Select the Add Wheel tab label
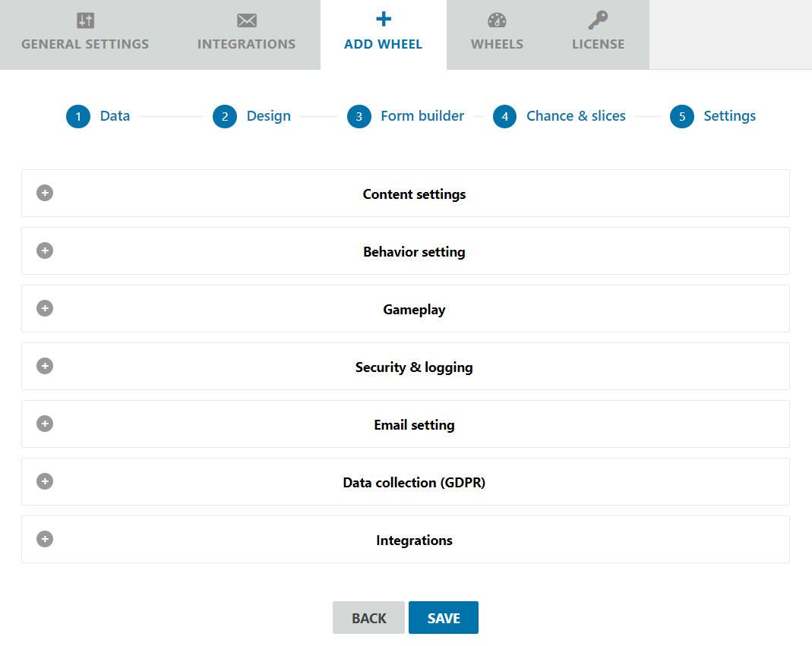Screen dimensions: 812x646 pos(384,45)
